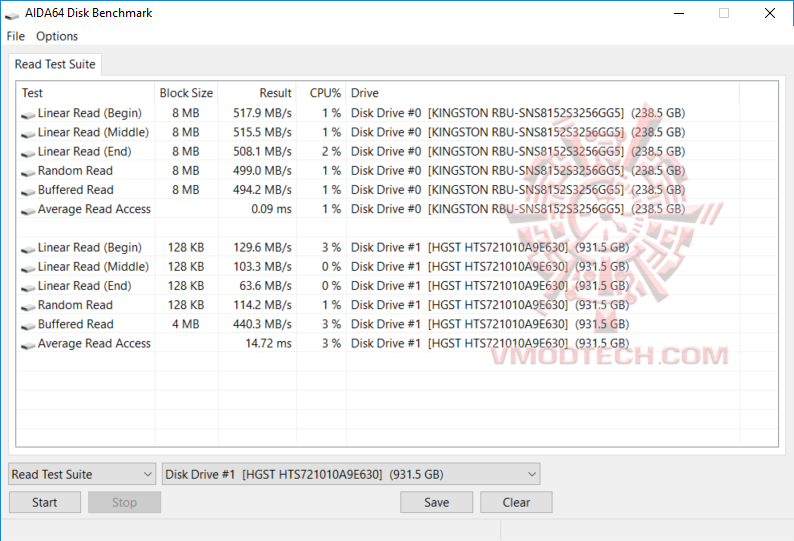The height and width of the screenshot is (541, 794).
Task: Clear the benchmark results
Action: coord(516,503)
